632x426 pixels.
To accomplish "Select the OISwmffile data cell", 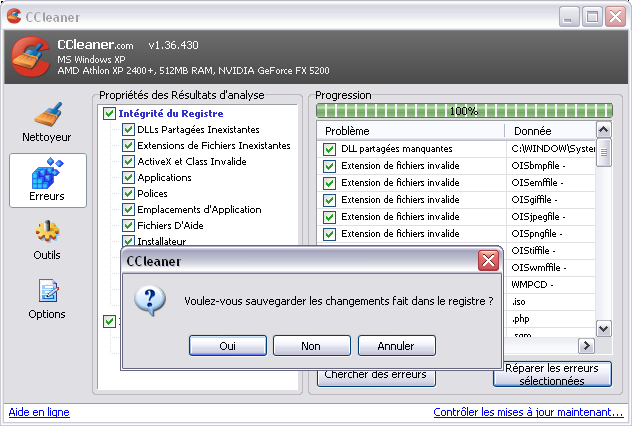I will coord(551,268).
